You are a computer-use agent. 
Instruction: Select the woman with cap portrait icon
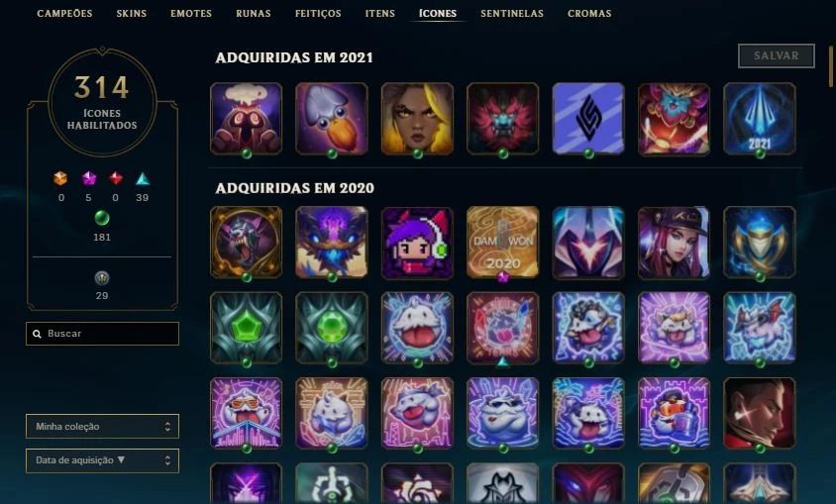point(674,243)
